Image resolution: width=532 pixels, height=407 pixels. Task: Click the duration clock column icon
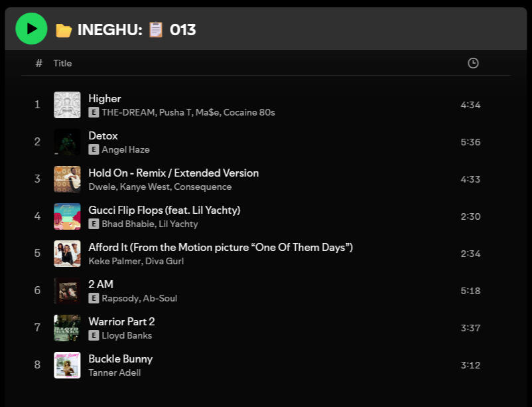(473, 63)
